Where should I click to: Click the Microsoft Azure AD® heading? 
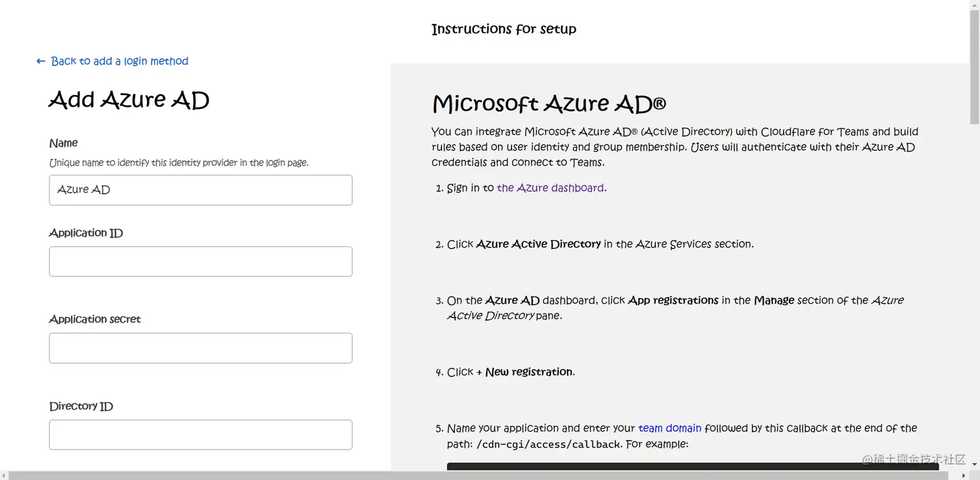pyautogui.click(x=549, y=104)
